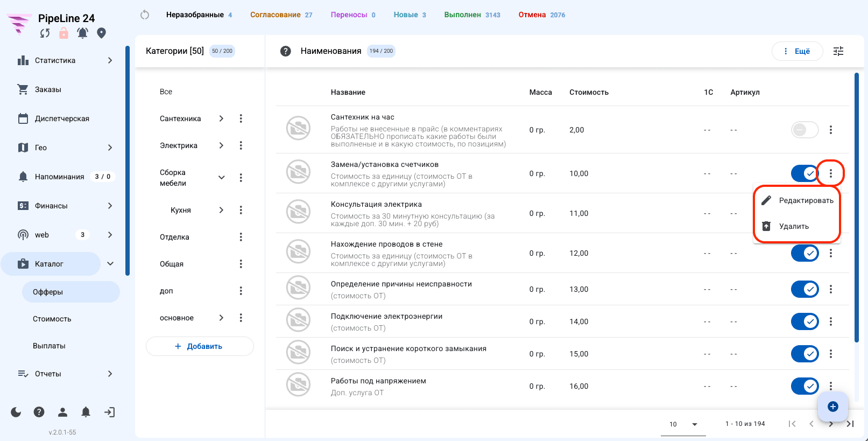Toggle off Нахождение проводов в стене switch
The width and height of the screenshot is (868, 441).
point(805,253)
